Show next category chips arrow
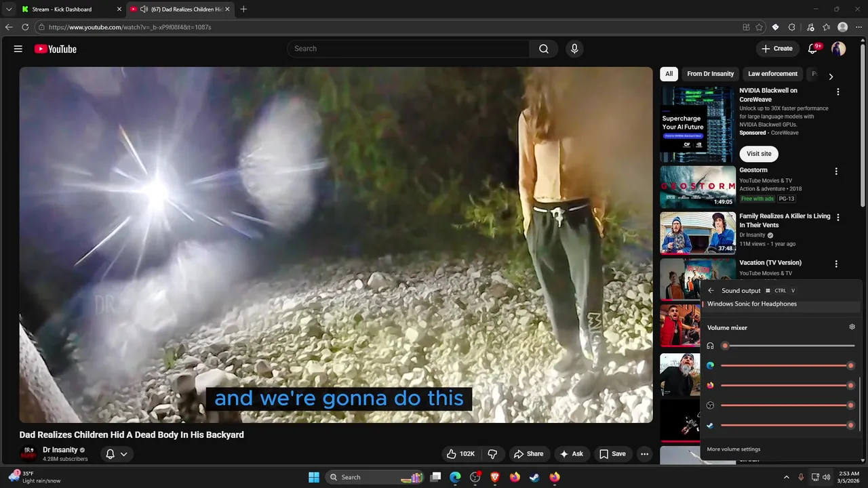The width and height of the screenshot is (868, 488). [x=831, y=77]
